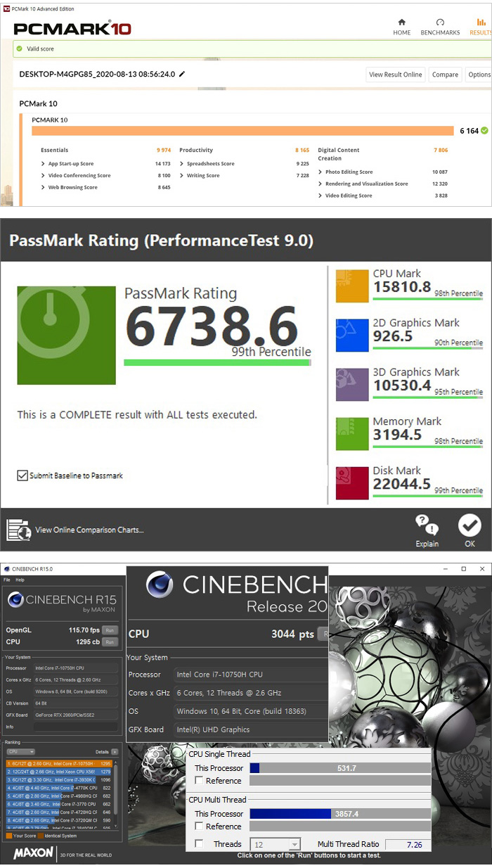Click Processor field in Cinebench Release 20
This screenshot has height=868, width=492.
[x=250, y=674]
